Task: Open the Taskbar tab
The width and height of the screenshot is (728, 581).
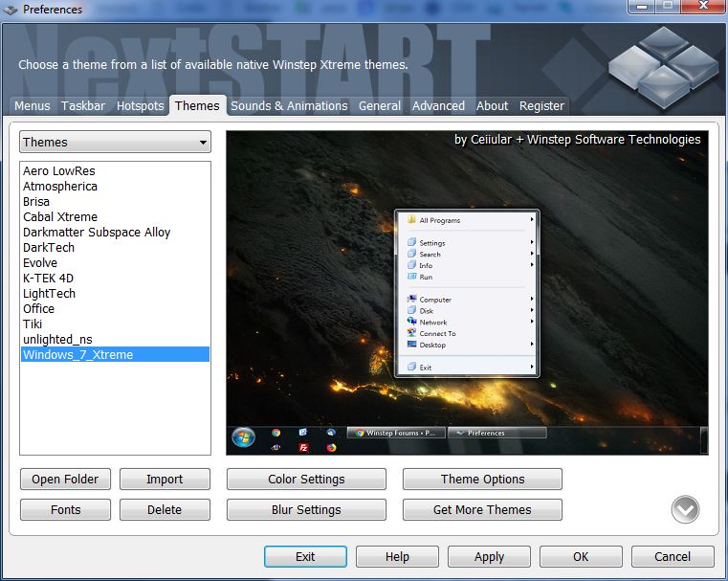Action: [83, 106]
